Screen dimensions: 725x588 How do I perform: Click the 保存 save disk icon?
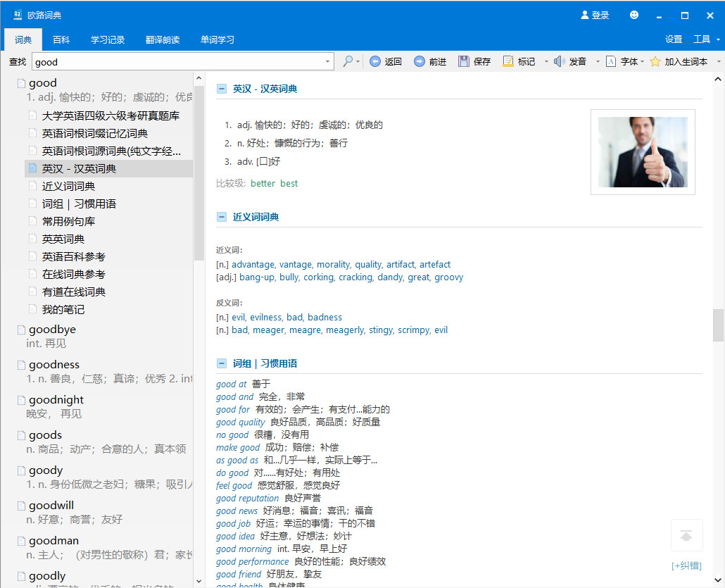tap(464, 61)
